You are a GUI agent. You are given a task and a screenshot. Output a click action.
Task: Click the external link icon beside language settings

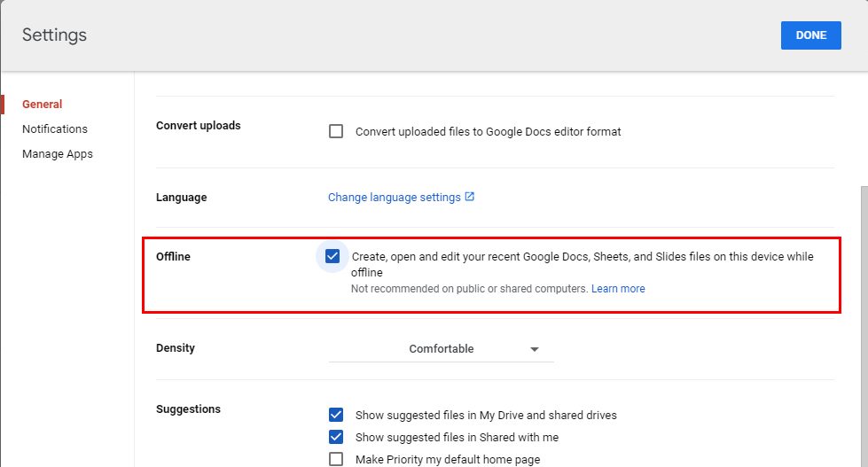470,197
